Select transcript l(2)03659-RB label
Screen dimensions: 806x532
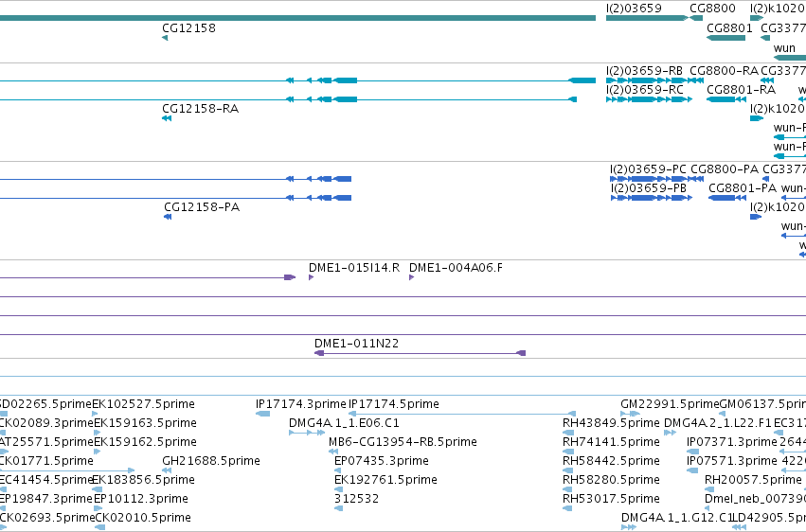point(644,71)
